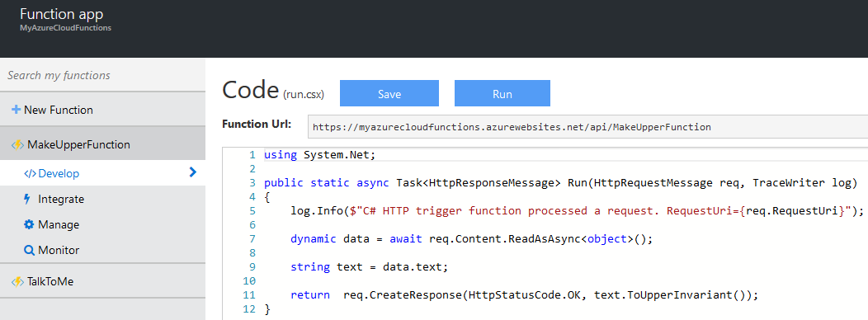Click the Function Url text box
868x320 pixels.
coord(587,127)
